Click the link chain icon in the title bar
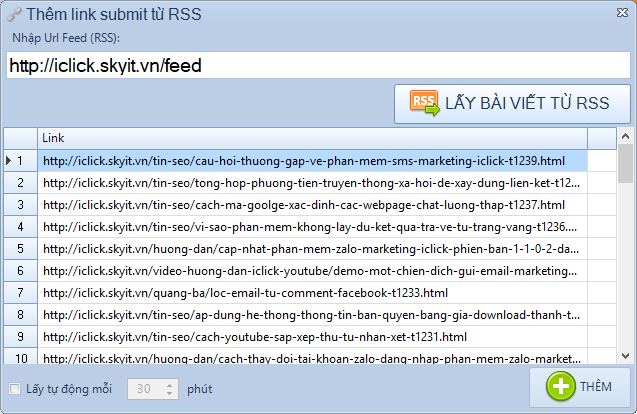The image size is (637, 414). pos(14,15)
